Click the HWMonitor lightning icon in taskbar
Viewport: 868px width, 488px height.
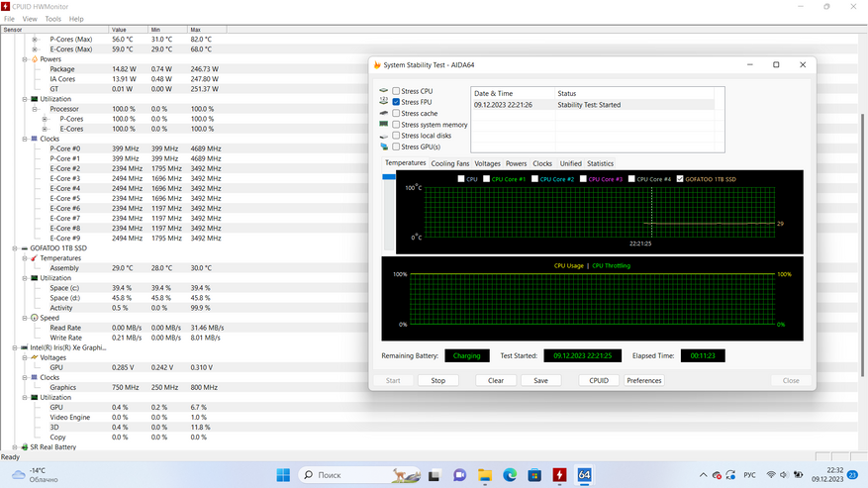point(559,475)
